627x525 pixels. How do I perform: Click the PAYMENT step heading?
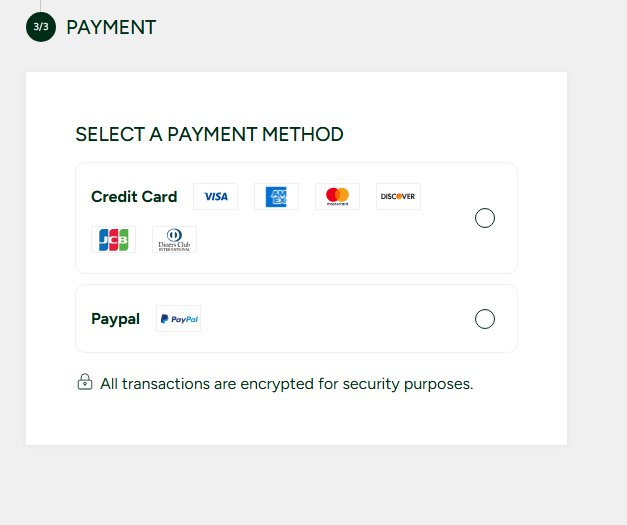[x=111, y=27]
